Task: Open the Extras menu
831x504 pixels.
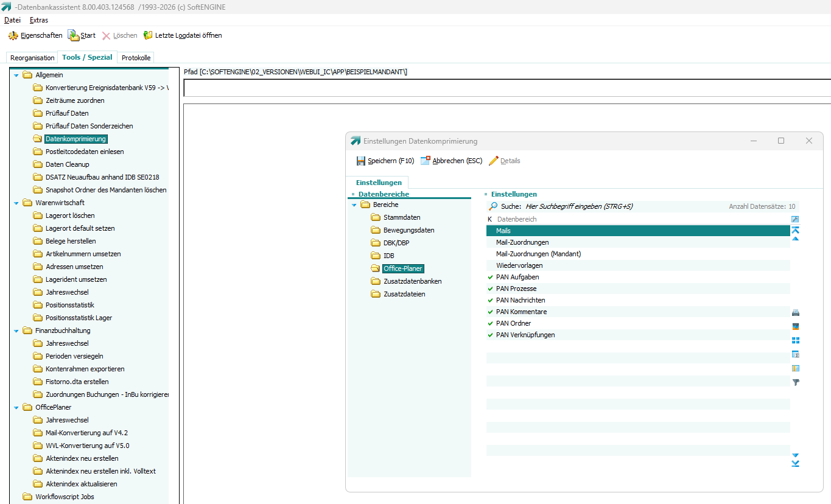Action: [39, 20]
